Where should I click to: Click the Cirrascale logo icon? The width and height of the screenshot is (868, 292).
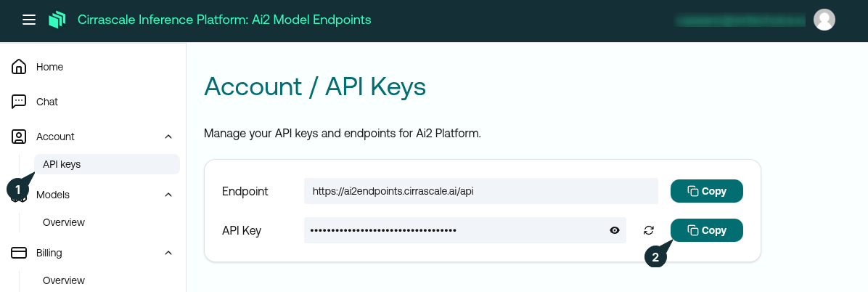pyautogui.click(x=57, y=20)
